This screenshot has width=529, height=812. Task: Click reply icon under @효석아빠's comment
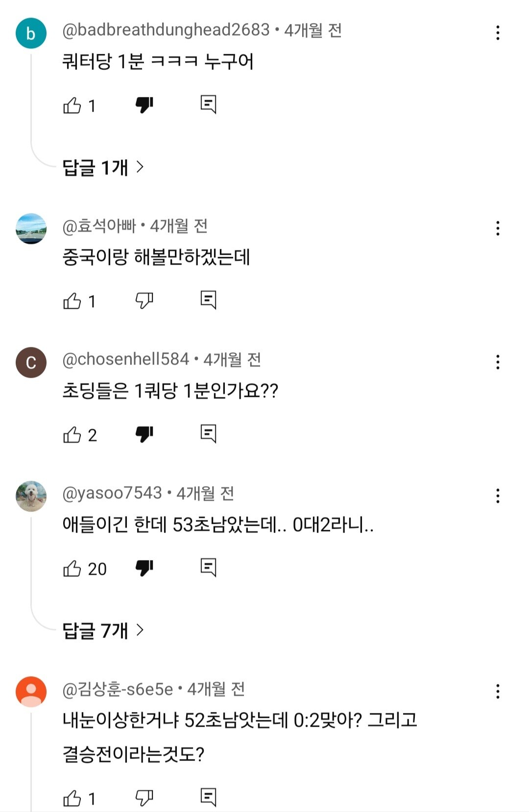click(x=208, y=299)
